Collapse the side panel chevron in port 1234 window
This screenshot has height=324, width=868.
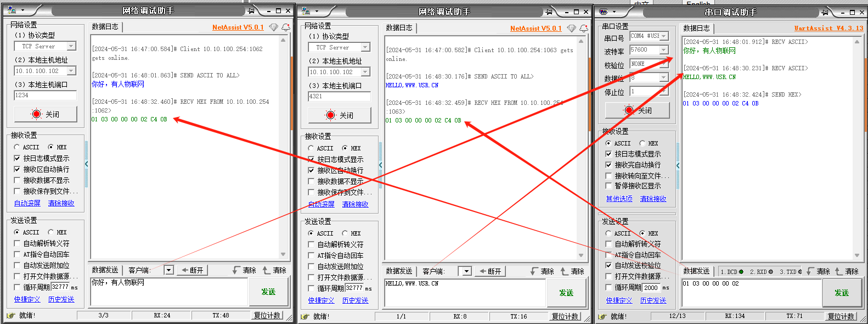pos(86,164)
